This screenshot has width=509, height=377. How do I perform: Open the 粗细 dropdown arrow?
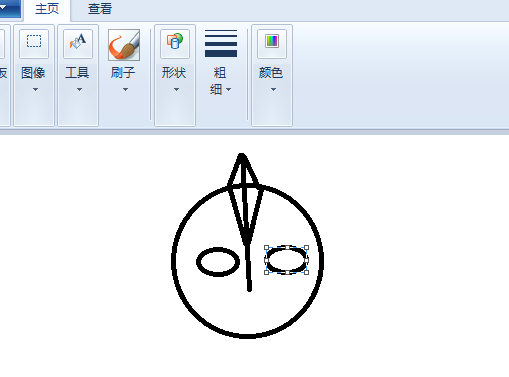pyautogui.click(x=229, y=89)
